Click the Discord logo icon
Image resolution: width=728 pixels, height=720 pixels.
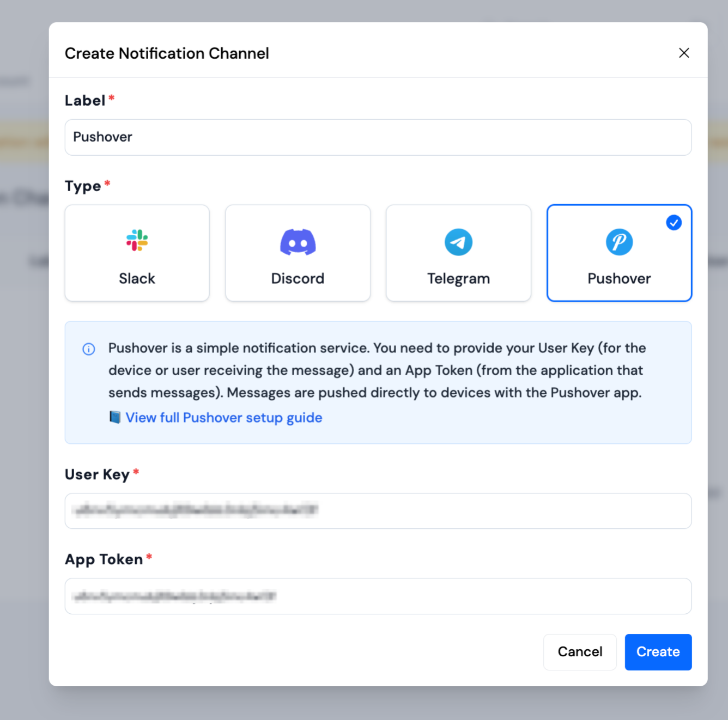click(298, 242)
